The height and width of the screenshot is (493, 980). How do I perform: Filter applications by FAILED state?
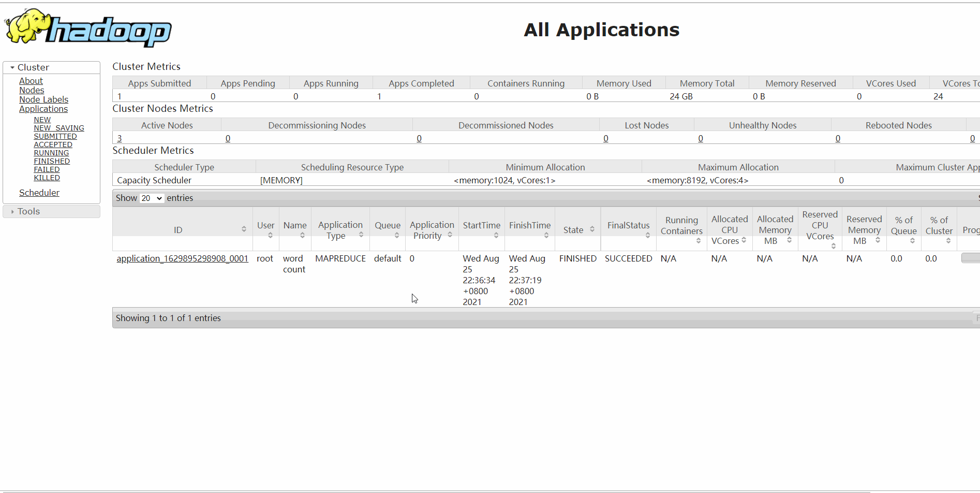coord(47,169)
